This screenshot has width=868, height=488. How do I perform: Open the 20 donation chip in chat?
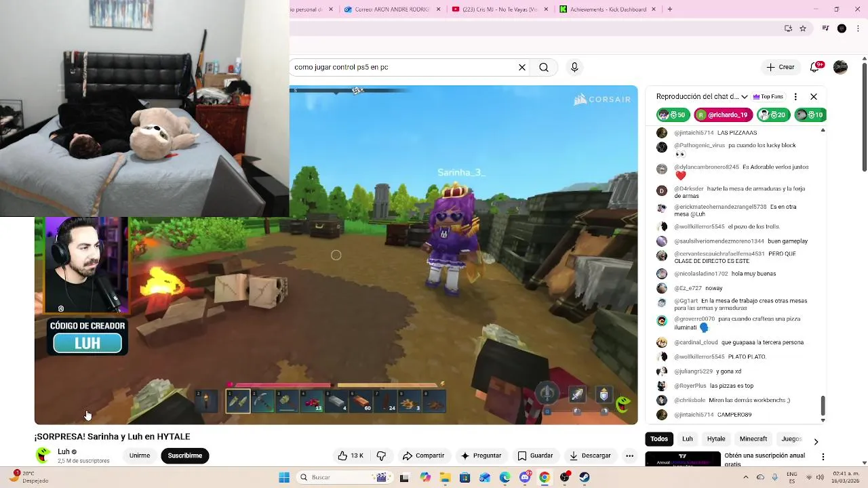(x=773, y=115)
